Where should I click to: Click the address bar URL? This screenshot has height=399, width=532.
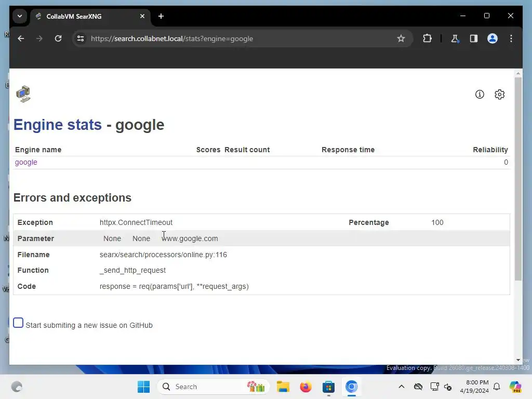click(x=171, y=38)
